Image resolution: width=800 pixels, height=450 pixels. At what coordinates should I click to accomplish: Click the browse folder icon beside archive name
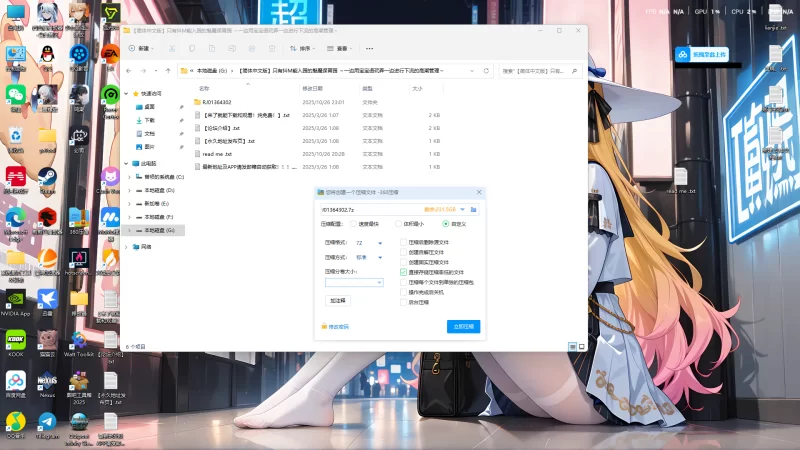(474, 210)
